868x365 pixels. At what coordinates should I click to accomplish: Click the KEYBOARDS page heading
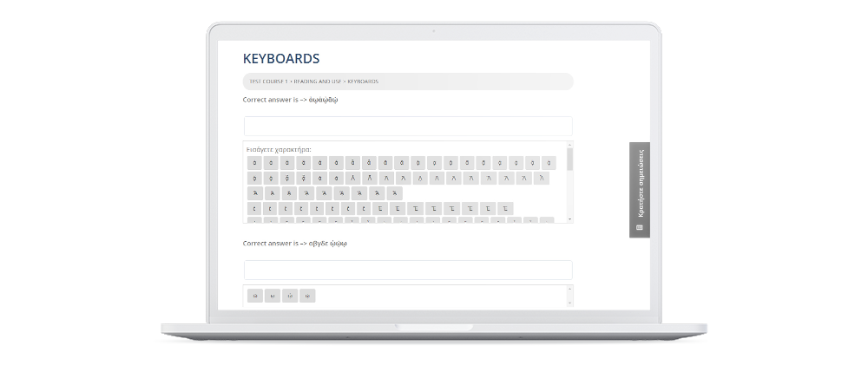click(x=281, y=59)
